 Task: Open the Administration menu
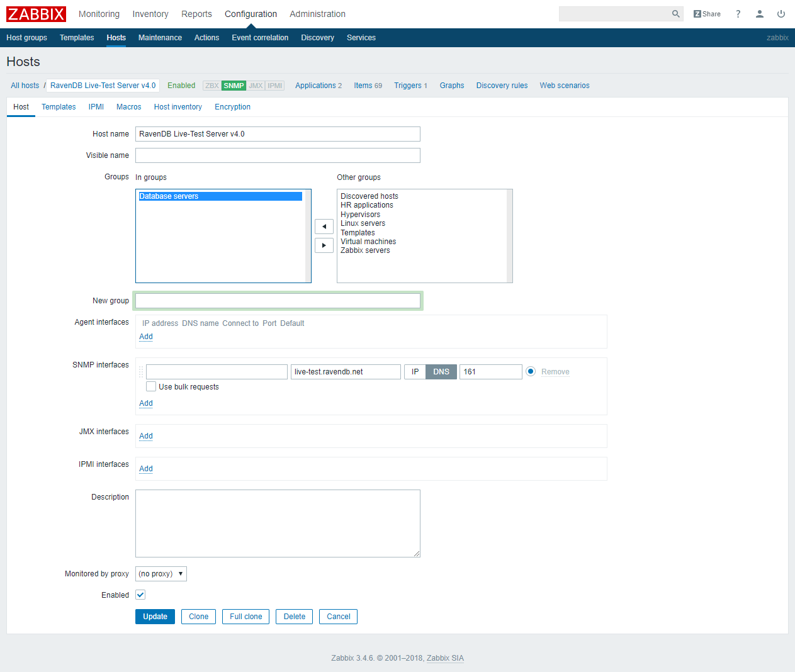click(x=317, y=14)
